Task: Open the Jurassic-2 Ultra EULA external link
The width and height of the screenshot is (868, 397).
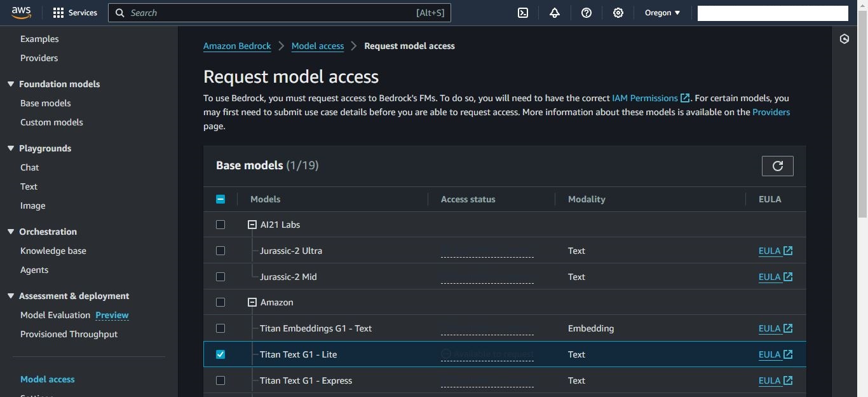Action: pyautogui.click(x=775, y=251)
